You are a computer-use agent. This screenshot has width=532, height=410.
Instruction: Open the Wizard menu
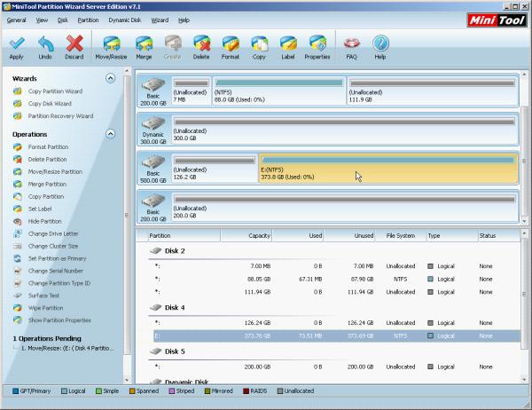[160, 20]
